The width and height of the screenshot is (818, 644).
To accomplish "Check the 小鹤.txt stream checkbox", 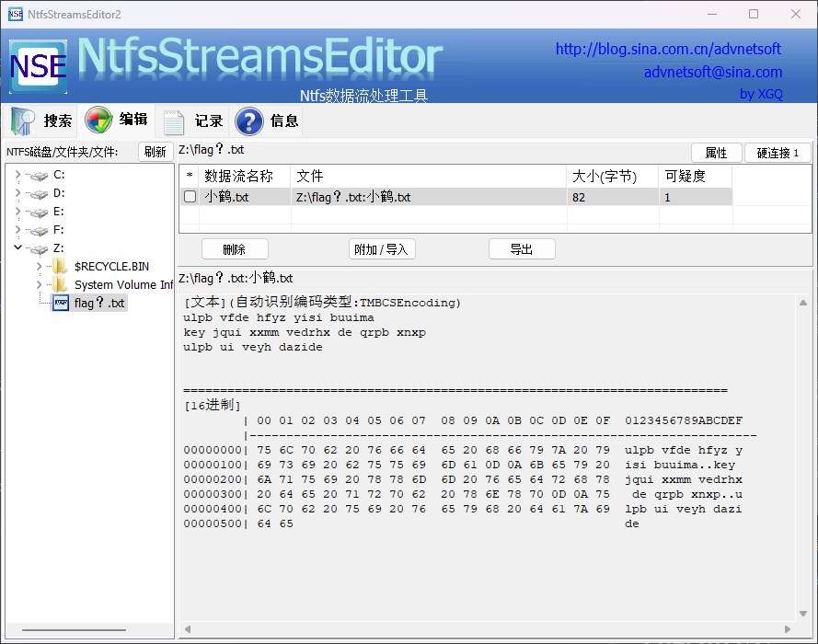I will (x=190, y=197).
